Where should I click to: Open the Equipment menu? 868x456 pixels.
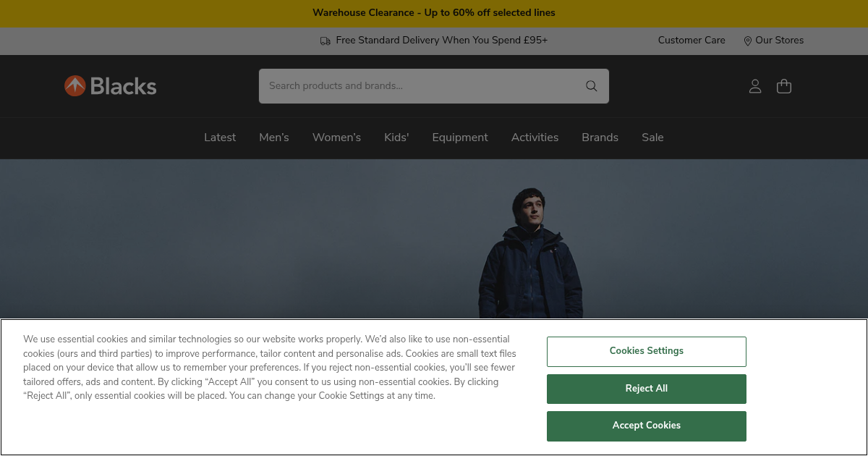[x=460, y=138]
